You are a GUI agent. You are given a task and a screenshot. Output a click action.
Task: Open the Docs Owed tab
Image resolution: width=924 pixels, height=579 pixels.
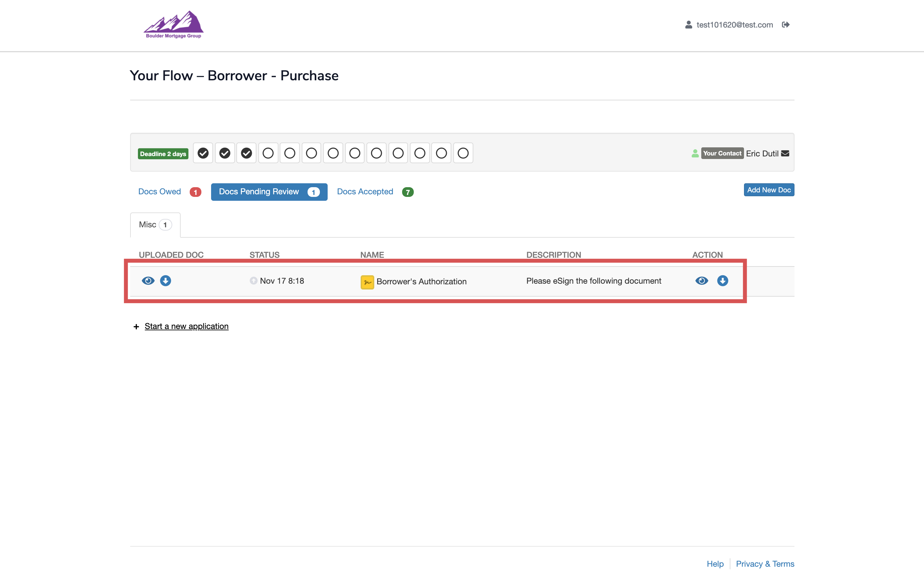click(x=160, y=191)
